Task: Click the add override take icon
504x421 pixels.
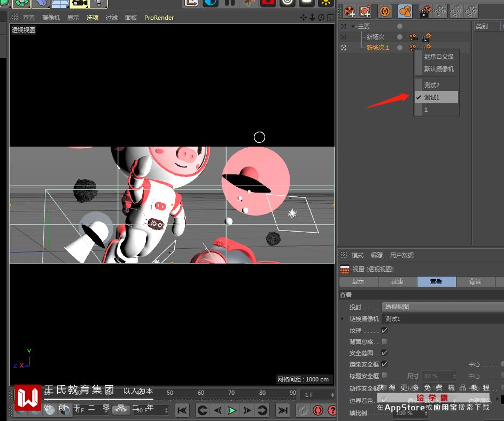Action: 365,12
